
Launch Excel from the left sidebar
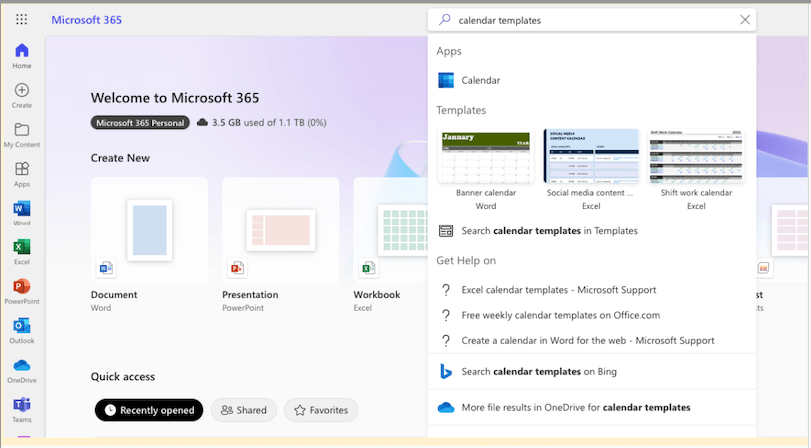click(x=22, y=251)
